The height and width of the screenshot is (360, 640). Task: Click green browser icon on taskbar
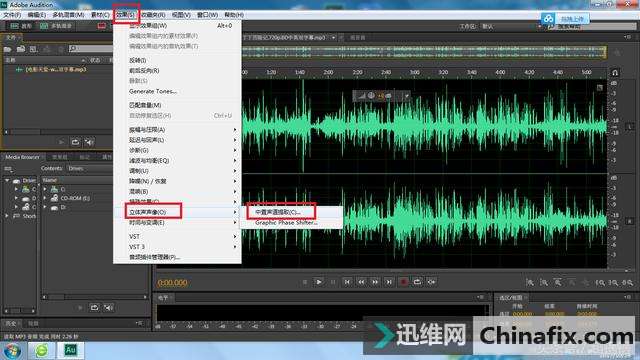[x=41, y=350]
